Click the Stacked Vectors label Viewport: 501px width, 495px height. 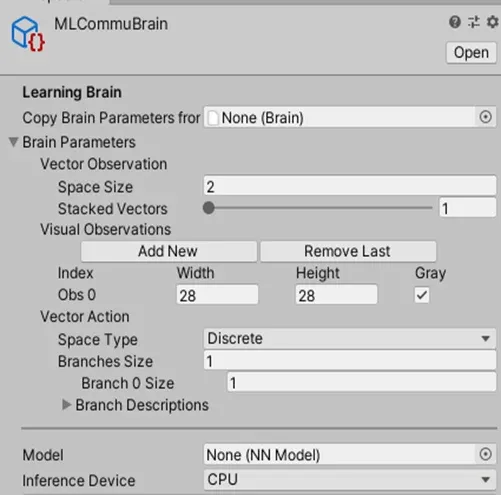(113, 209)
